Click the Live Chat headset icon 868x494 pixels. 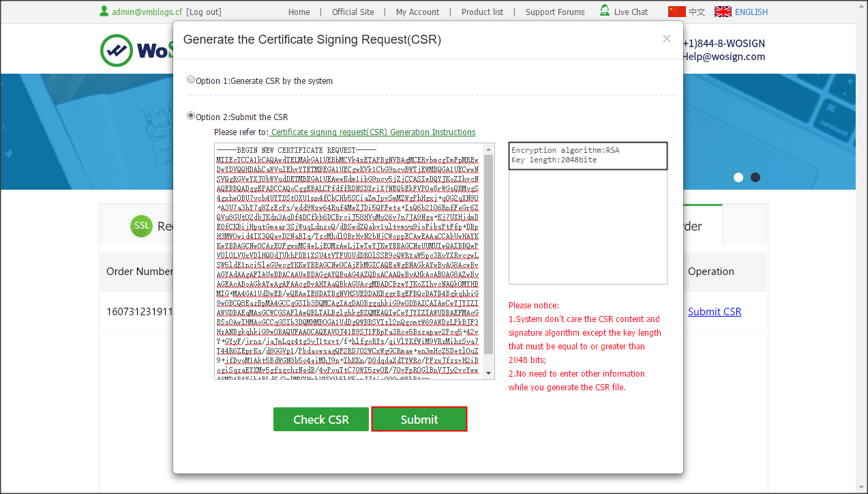(x=605, y=11)
